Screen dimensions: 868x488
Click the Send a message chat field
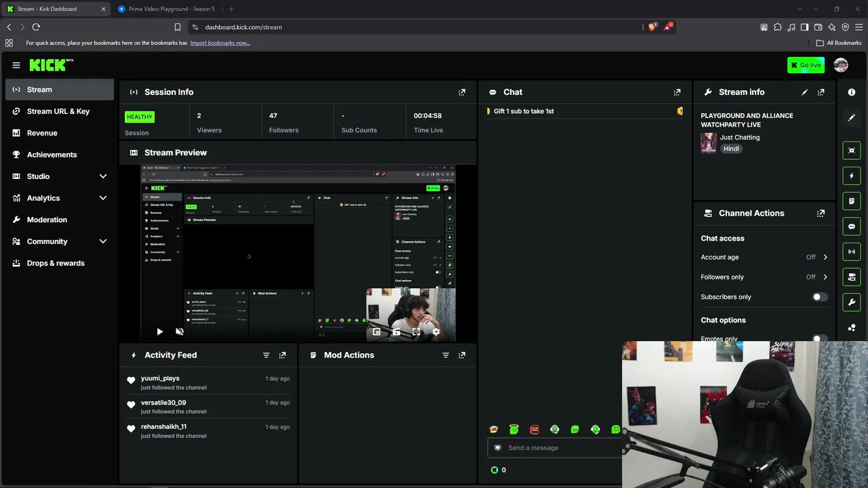tap(555, 448)
